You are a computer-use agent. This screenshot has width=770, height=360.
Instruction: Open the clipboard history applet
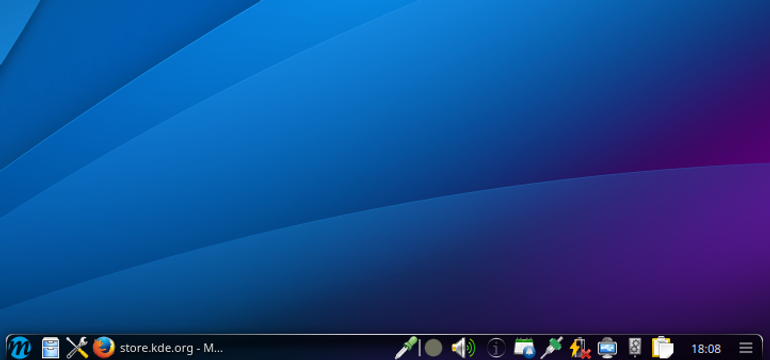662,347
